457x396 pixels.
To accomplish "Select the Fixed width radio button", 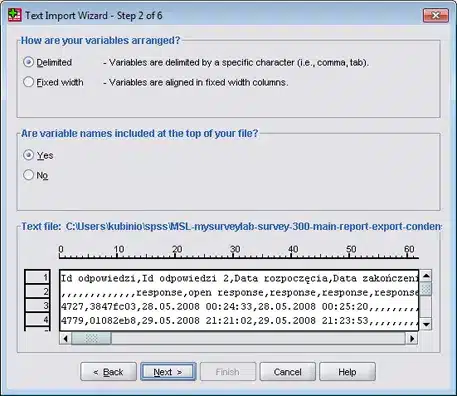I will [28, 82].
